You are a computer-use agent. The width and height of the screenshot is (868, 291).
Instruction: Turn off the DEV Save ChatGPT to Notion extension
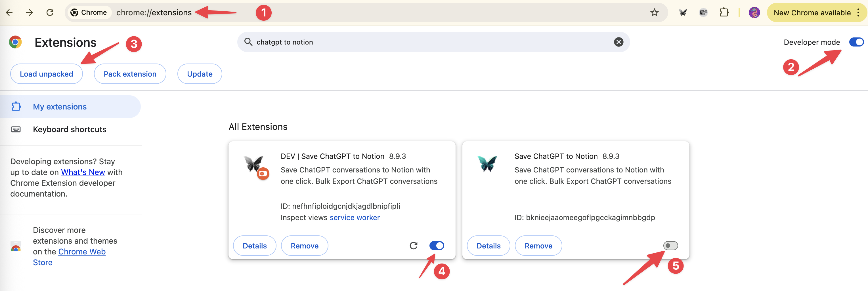437,246
